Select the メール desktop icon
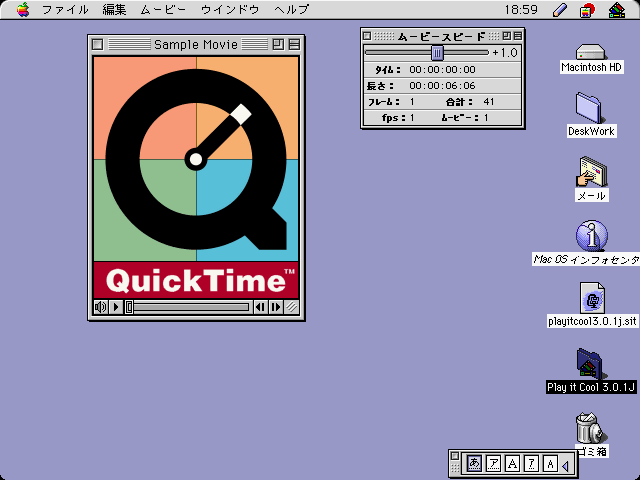640x480 pixels. (592, 172)
